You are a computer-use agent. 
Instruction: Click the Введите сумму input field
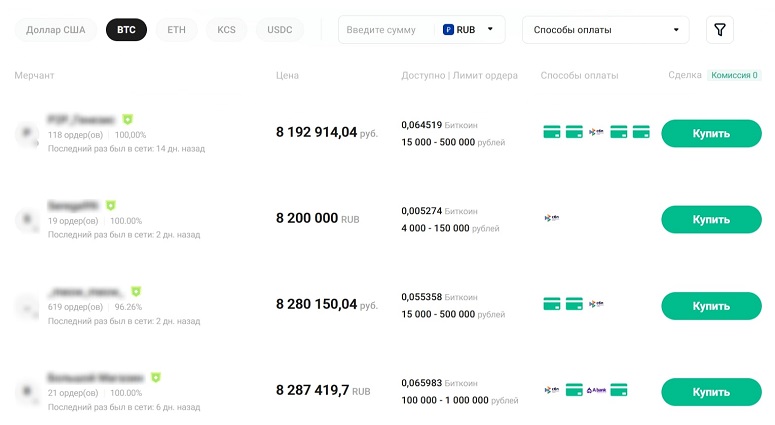click(x=381, y=30)
